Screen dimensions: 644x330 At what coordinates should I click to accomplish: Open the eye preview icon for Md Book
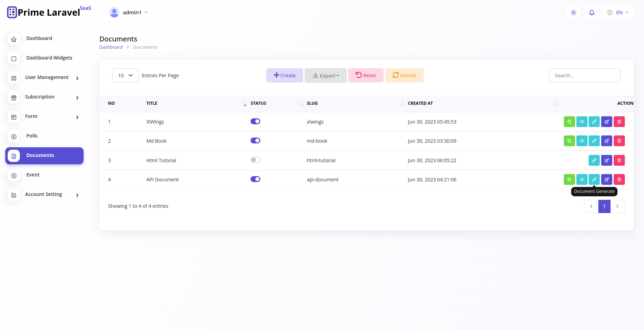[x=582, y=141]
